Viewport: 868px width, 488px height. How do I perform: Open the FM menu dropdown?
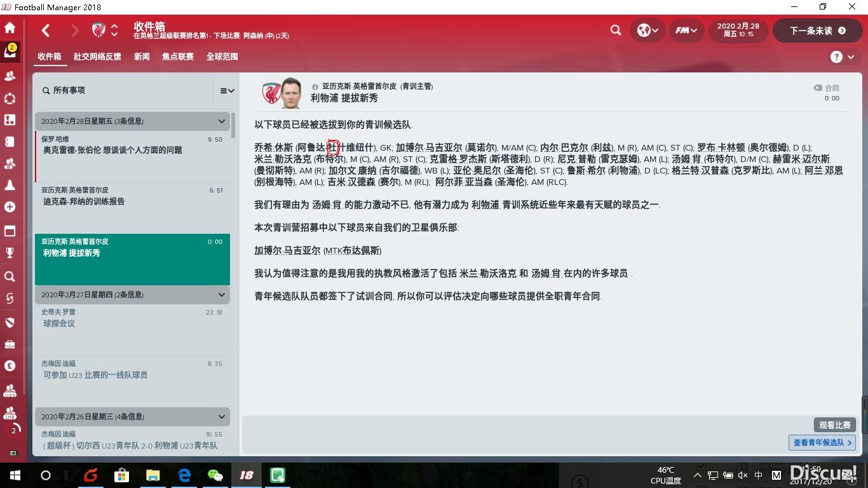click(x=686, y=30)
